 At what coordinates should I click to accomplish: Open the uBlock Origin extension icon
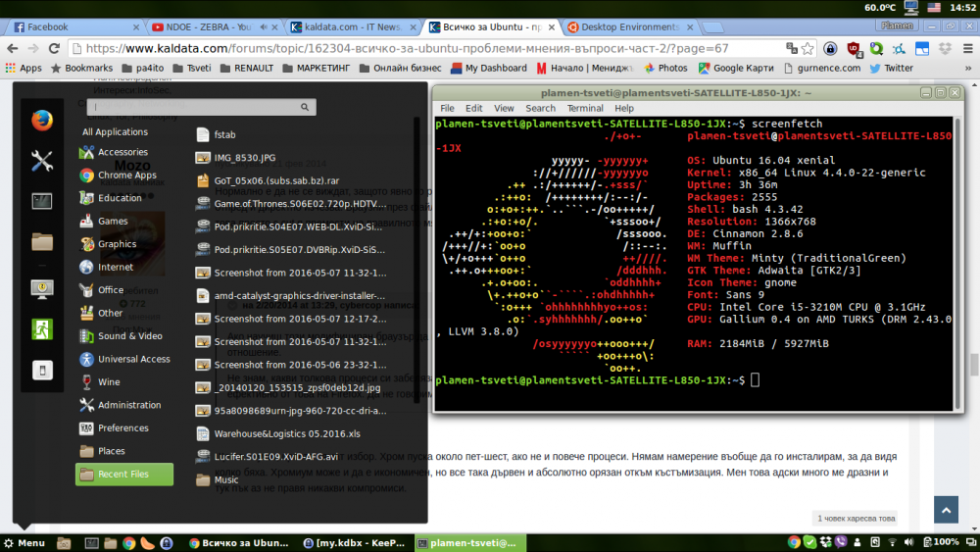[854, 48]
